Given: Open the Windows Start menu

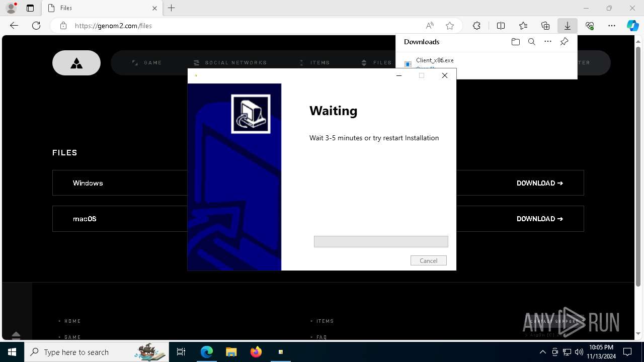Looking at the screenshot, I should (x=12, y=352).
